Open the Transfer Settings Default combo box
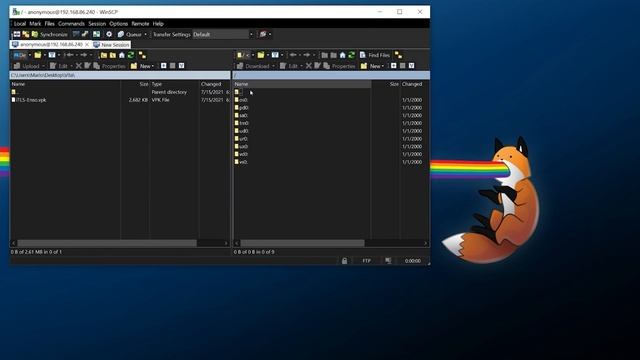Viewport: 640px width, 360px height. click(x=223, y=34)
